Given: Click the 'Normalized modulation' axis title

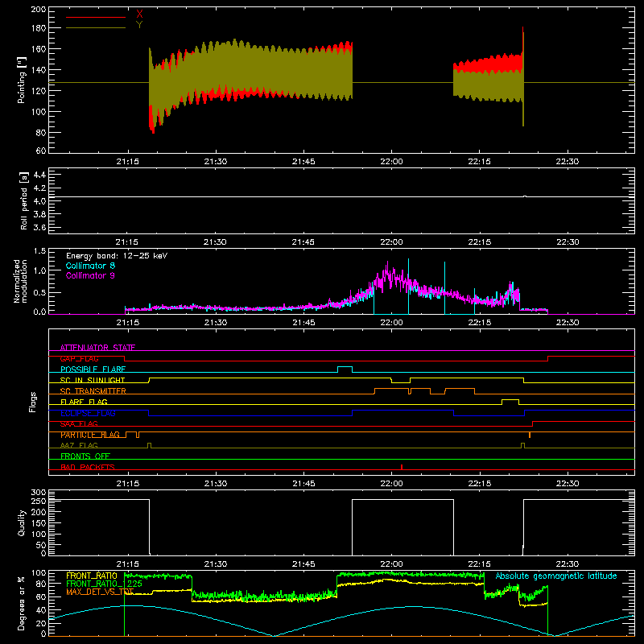Looking at the screenshot, I should point(20,281).
